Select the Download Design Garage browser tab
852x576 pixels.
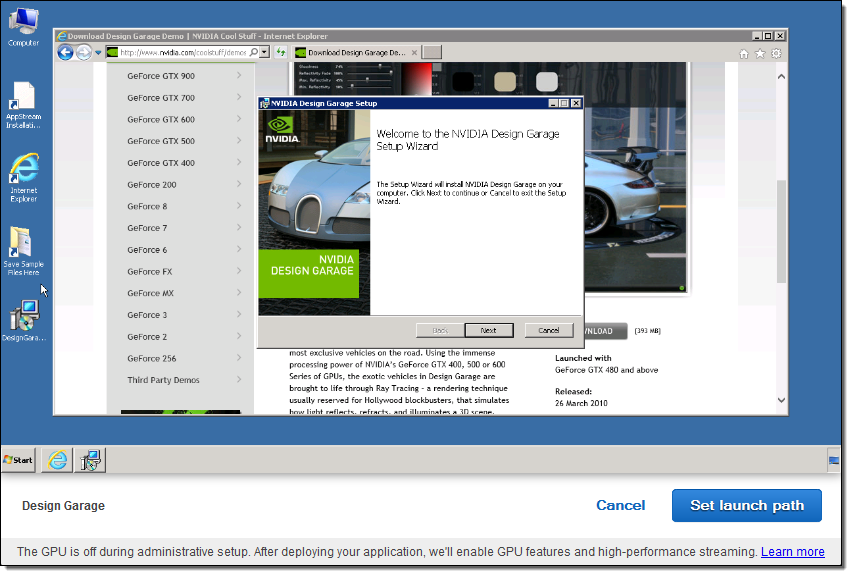tap(355, 52)
